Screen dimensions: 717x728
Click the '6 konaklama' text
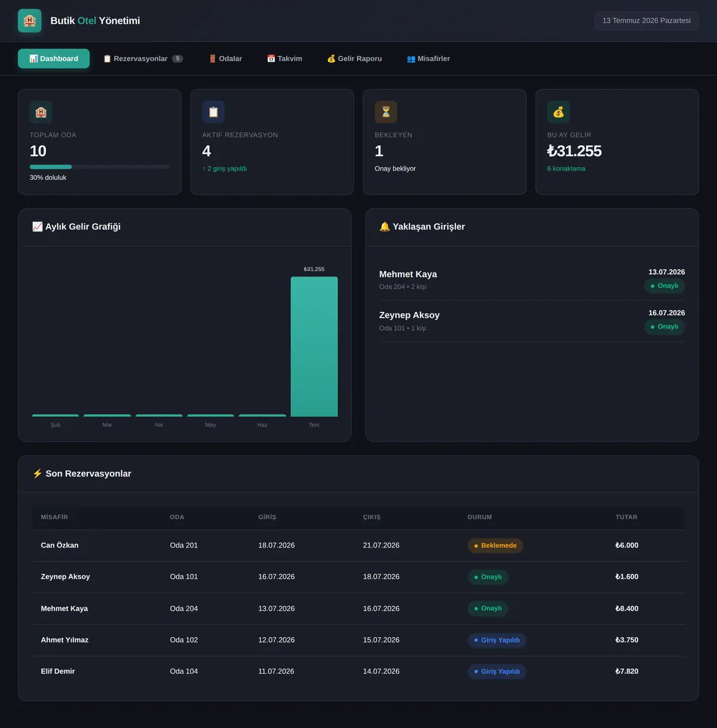pyautogui.click(x=566, y=168)
